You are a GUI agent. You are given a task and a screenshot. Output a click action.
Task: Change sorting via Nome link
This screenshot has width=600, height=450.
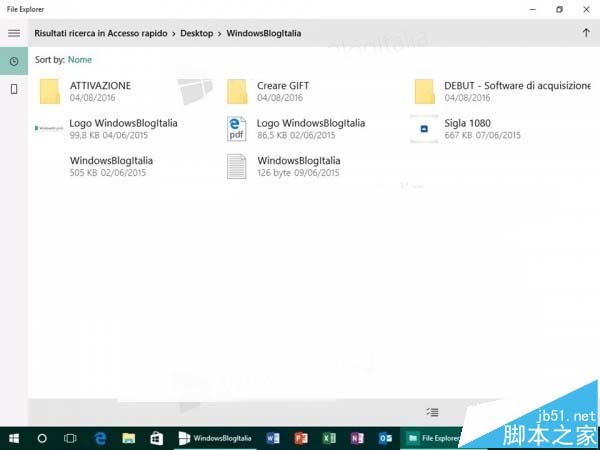pos(80,60)
